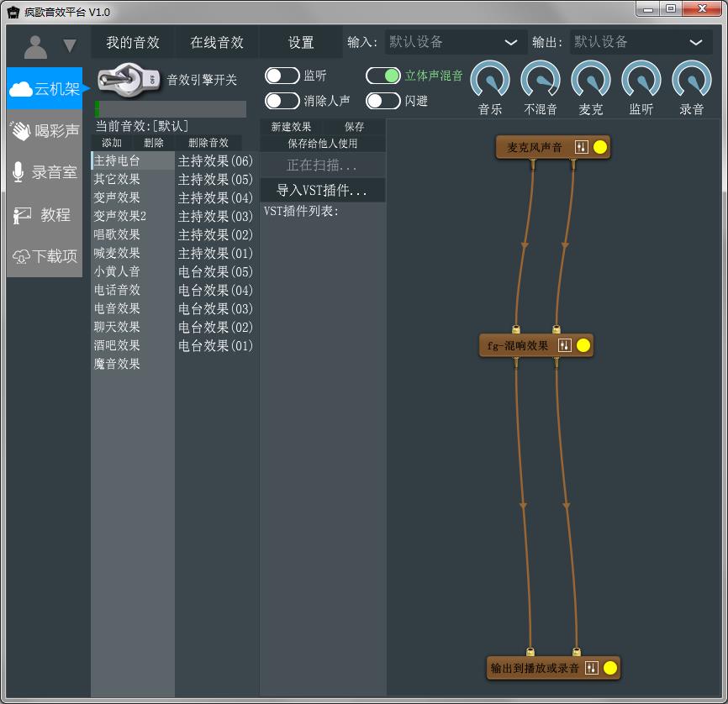
Task: Click the mixer icon on 麦克风声音 node
Action: tap(582, 147)
